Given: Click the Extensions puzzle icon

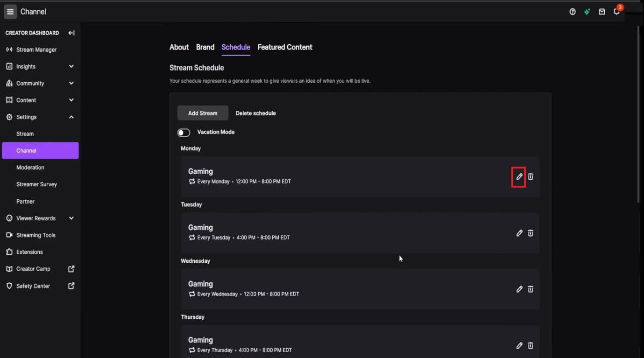Looking at the screenshot, I should (x=9, y=252).
